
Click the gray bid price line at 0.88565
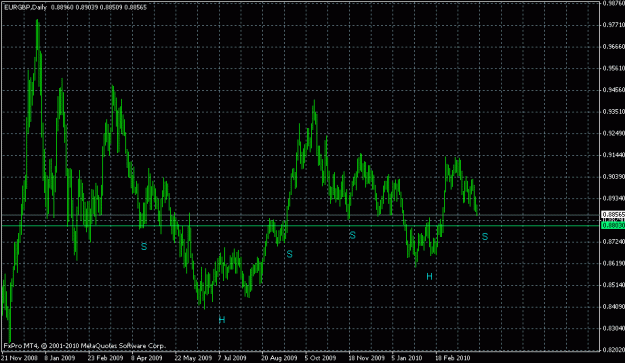(x=301, y=215)
